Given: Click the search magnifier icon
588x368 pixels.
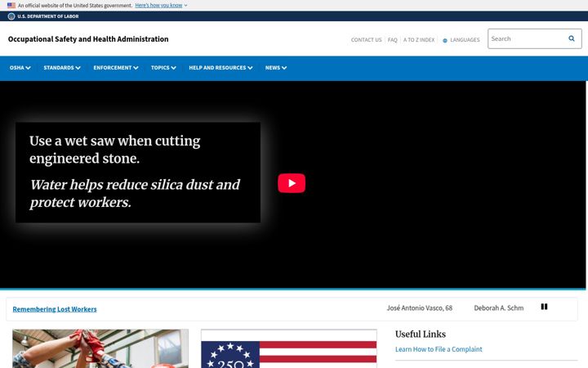Looking at the screenshot, I should pos(571,38).
